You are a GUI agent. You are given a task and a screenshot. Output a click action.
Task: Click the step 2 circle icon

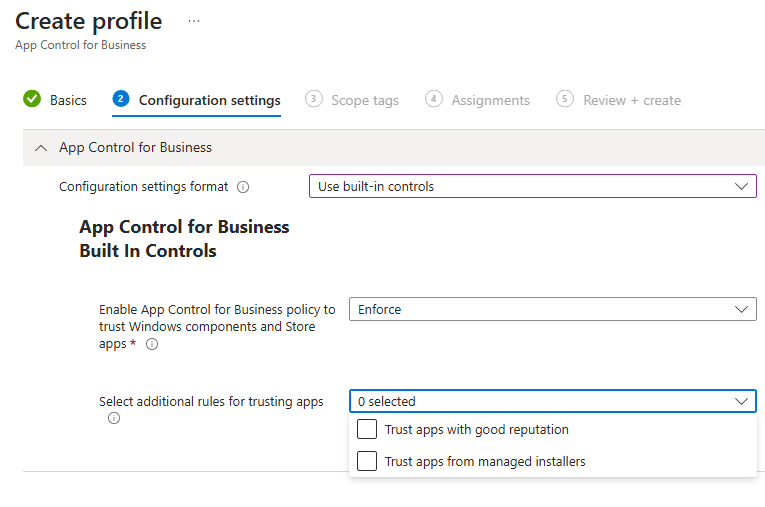pos(121,99)
